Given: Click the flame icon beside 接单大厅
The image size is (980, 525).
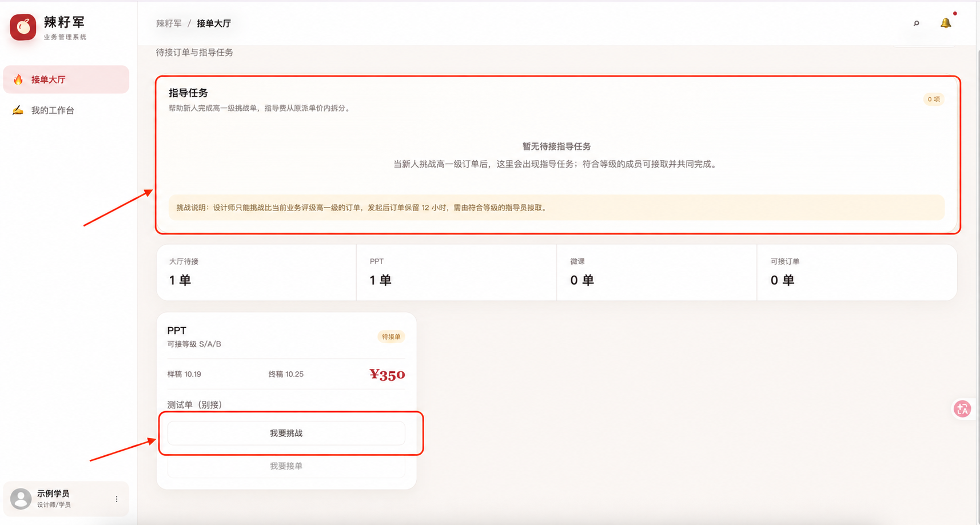Looking at the screenshot, I should tap(18, 79).
